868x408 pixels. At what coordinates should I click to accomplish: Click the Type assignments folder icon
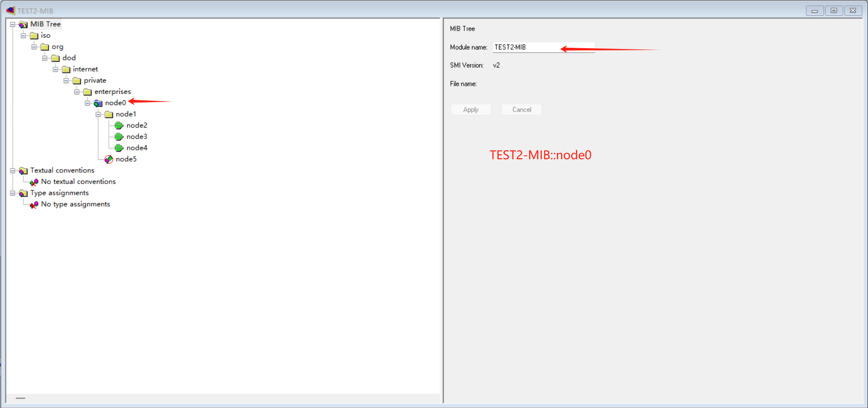pos(23,193)
